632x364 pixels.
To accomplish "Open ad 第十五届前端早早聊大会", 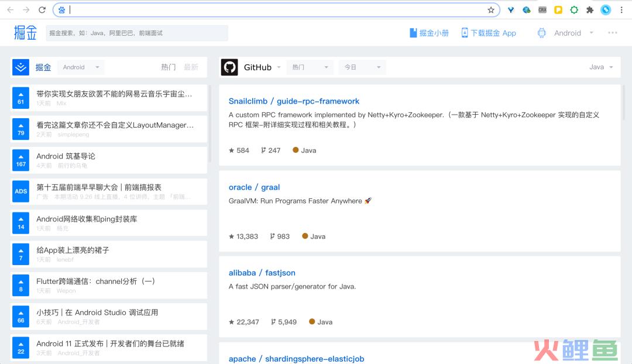I will [x=99, y=187].
